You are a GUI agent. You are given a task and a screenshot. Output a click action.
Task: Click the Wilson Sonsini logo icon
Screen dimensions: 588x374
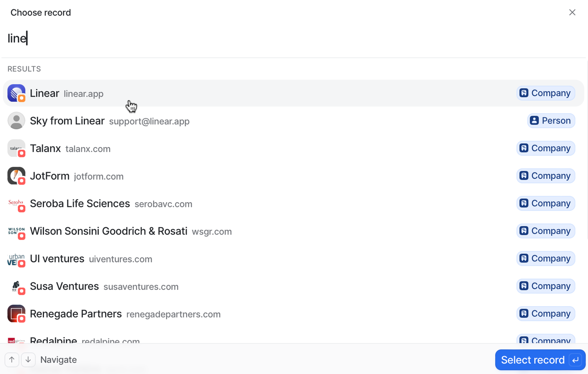point(16,231)
